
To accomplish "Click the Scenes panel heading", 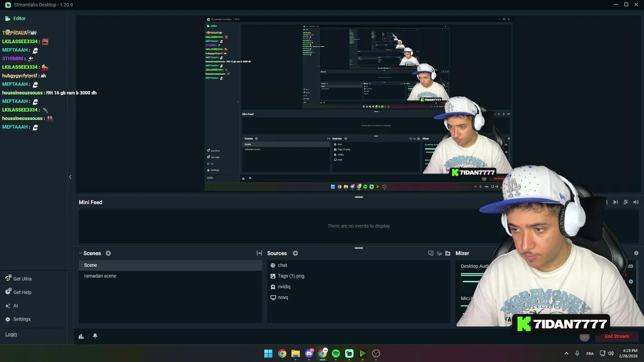I will click(x=92, y=253).
